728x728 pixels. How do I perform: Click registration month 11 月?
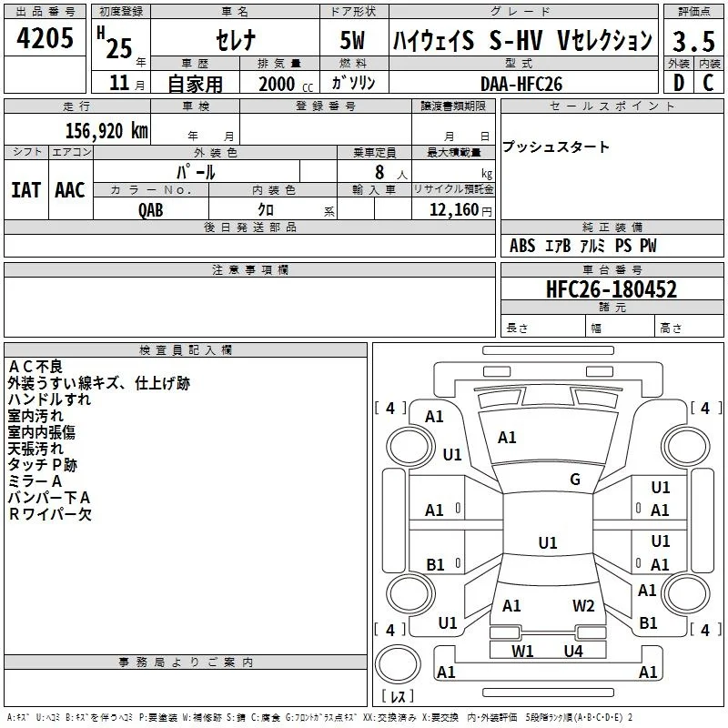point(126,83)
